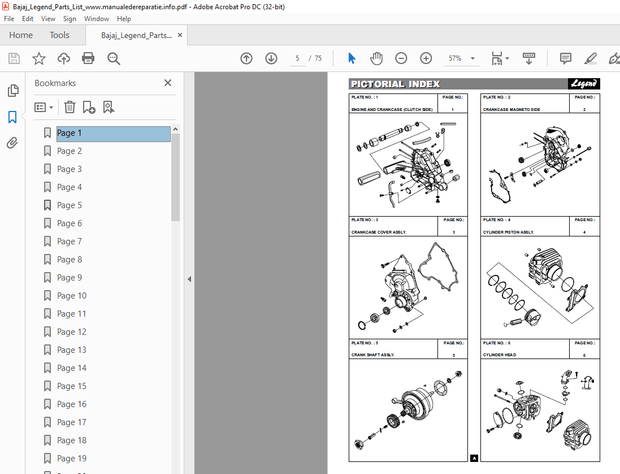Select bookmark Page 5
Image resolution: width=620 pixels, height=474 pixels.
70,205
